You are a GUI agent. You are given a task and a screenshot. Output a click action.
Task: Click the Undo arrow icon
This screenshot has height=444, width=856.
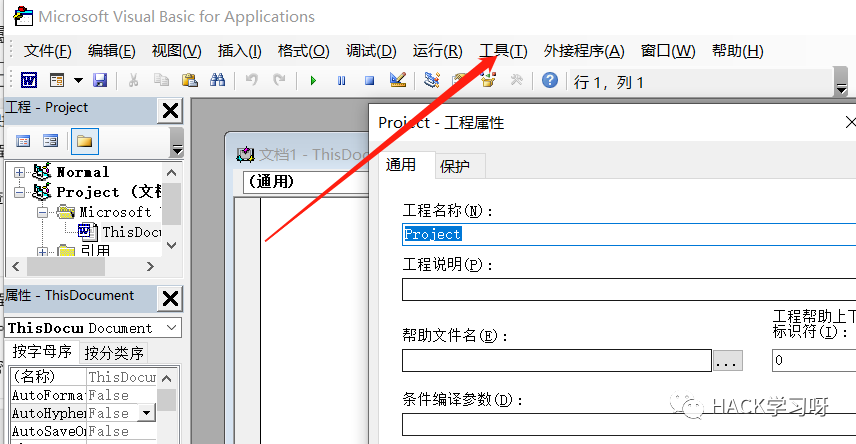click(x=251, y=80)
